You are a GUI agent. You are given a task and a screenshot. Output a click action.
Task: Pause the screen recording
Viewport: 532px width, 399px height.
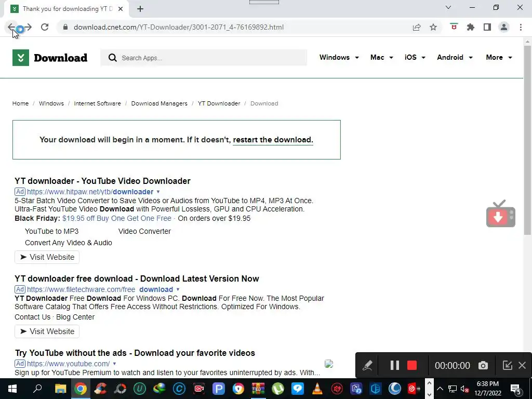click(395, 365)
